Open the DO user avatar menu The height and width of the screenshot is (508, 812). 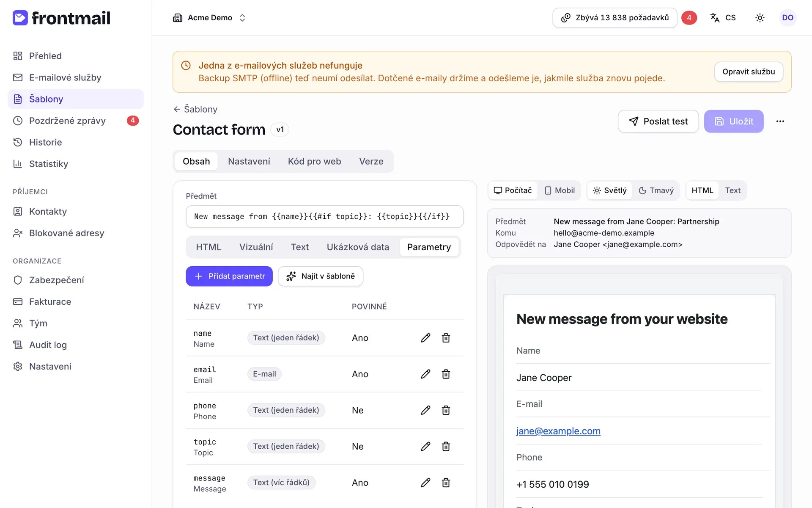click(x=787, y=18)
